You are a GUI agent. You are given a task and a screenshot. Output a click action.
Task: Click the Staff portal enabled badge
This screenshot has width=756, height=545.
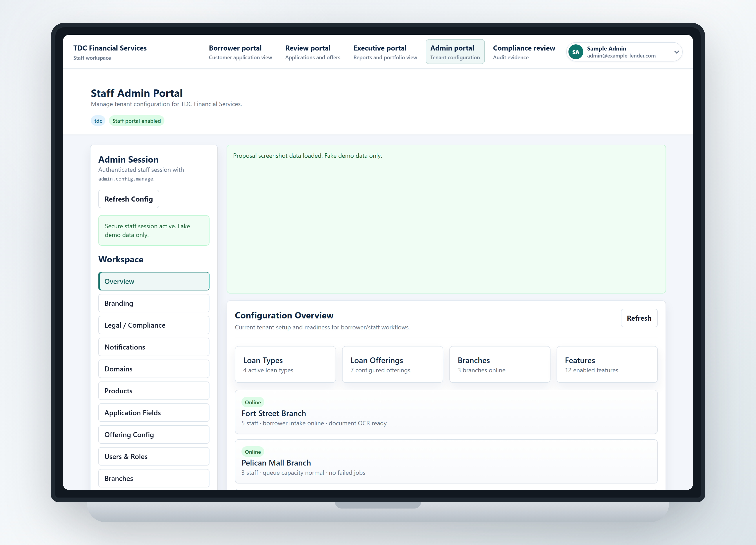[x=137, y=121]
